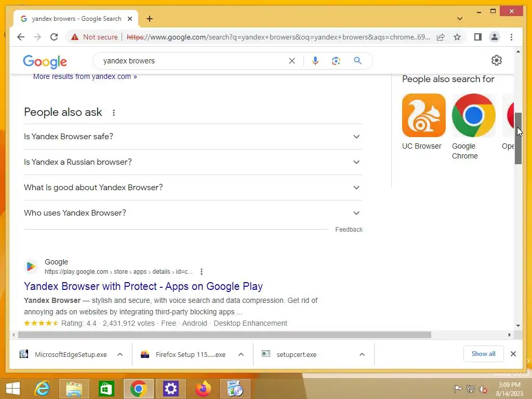532x399 pixels.
Task: Open the tab search chevron
Action: 459,19
